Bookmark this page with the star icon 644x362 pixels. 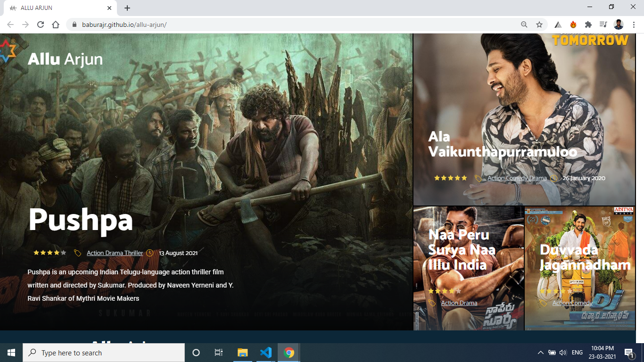pos(539,25)
